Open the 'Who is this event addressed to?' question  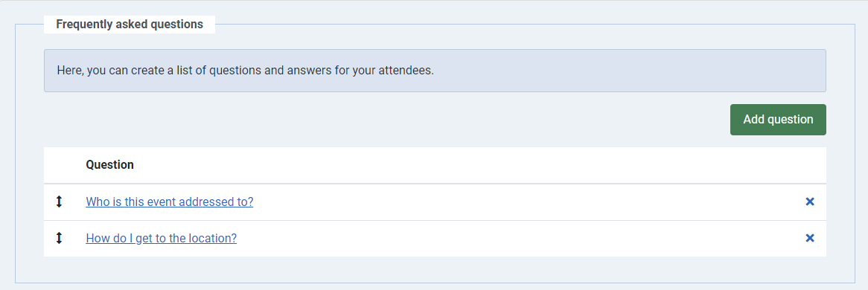[x=170, y=202]
